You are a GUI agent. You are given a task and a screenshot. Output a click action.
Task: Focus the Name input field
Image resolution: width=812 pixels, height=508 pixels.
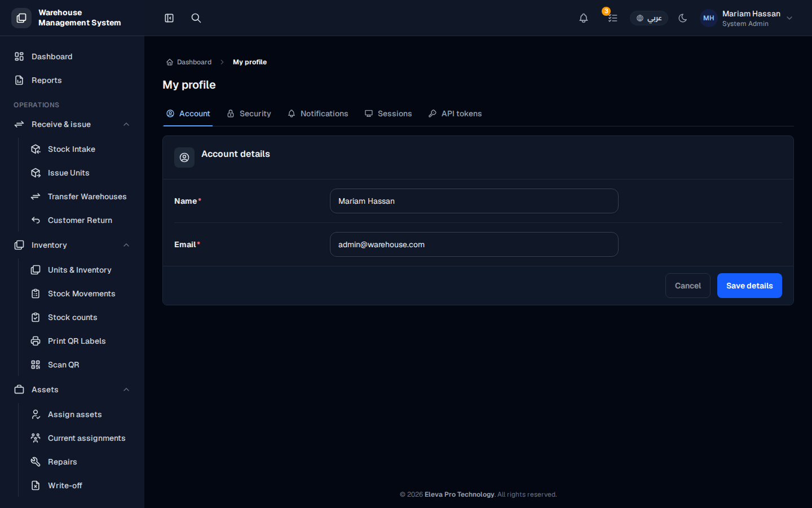point(474,201)
